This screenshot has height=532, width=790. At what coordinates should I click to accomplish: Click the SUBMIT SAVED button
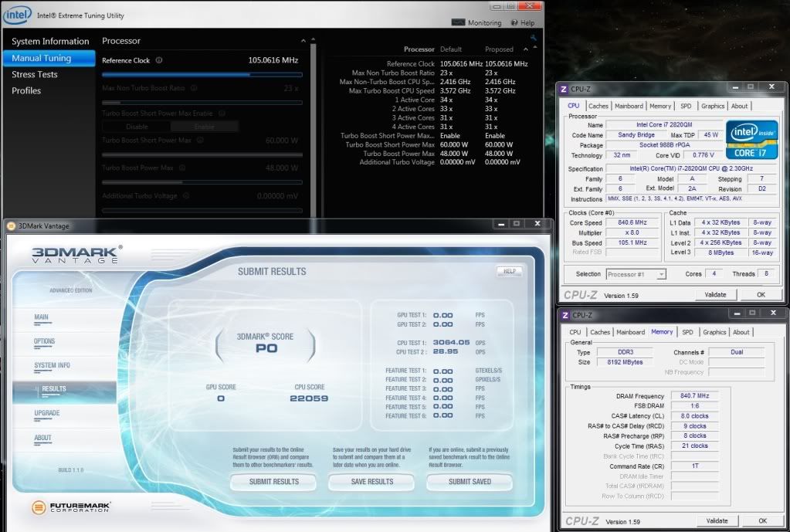click(470, 482)
